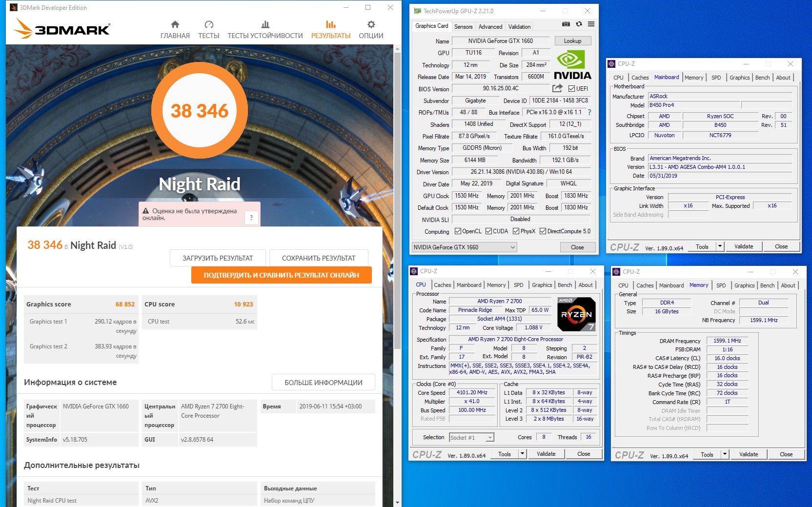Image resolution: width=812 pixels, height=507 pixels.
Task: Switch to Validation tab in GPU-Z
Action: pos(519,27)
